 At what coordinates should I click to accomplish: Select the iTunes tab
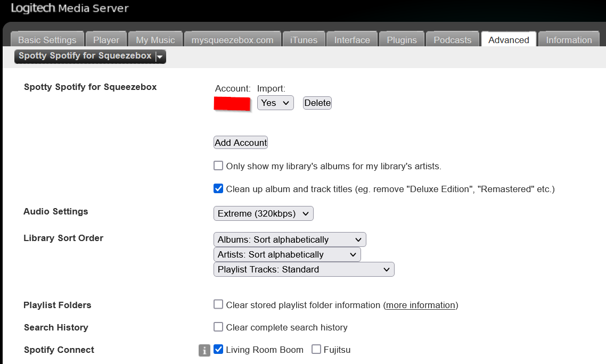304,40
